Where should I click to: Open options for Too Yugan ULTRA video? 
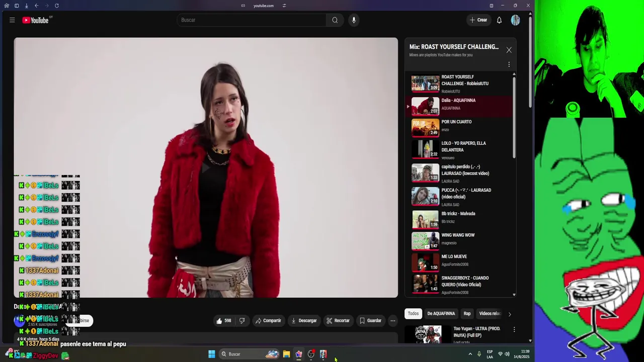[514, 330]
